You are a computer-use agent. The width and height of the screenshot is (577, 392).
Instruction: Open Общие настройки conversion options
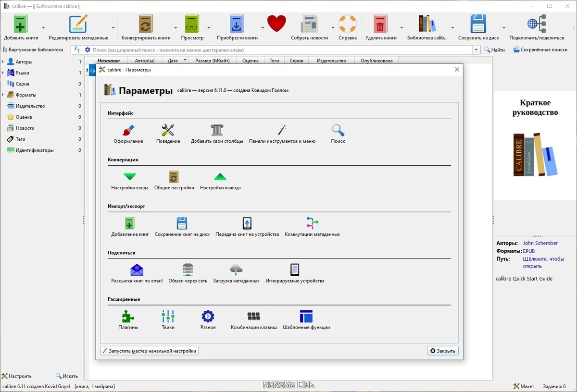click(174, 181)
